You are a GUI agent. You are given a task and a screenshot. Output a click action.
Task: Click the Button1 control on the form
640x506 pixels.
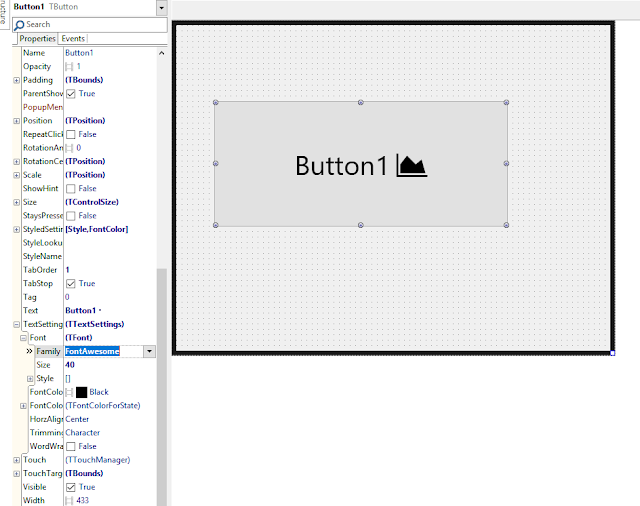361,164
